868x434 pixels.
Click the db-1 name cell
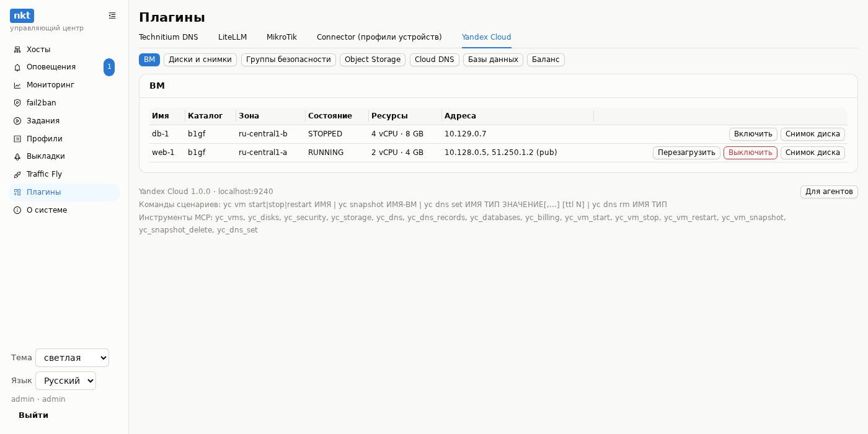(x=167, y=134)
